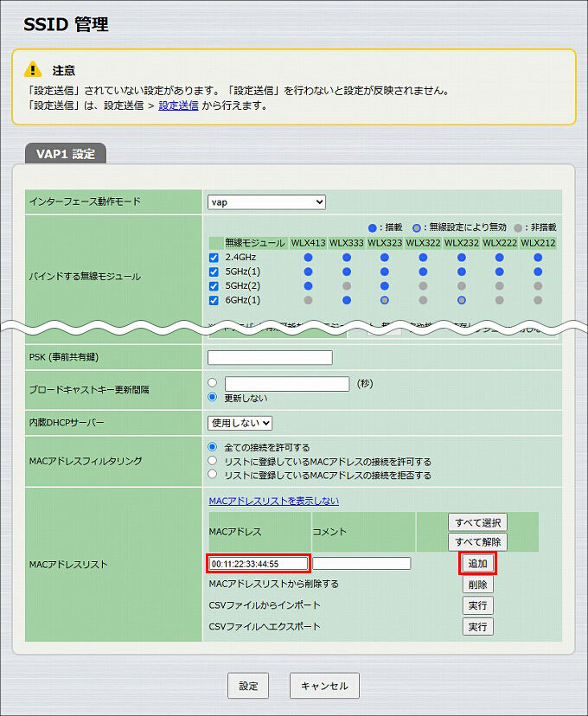Toggle the 6GHz(1) module checkbox
The width and height of the screenshot is (588, 716).
click(x=214, y=300)
